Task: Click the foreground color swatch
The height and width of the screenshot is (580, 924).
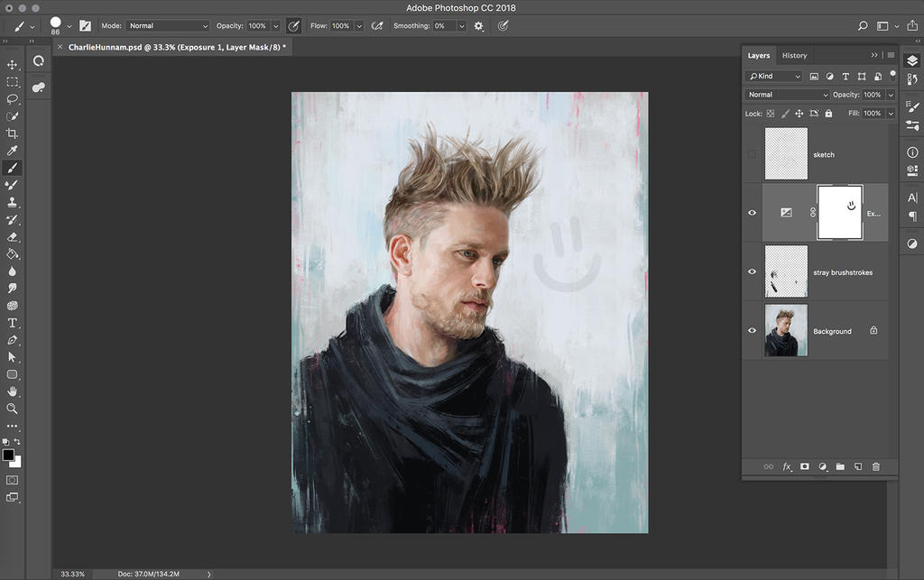Action: (8, 455)
